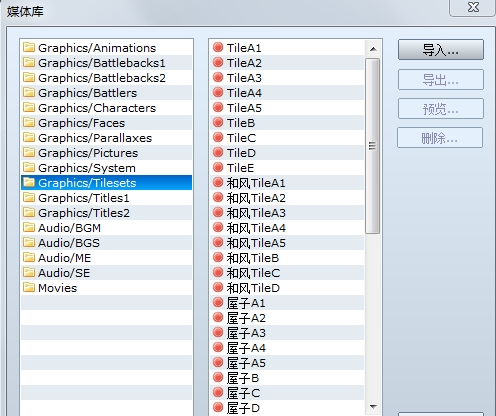The height and width of the screenshot is (416, 496).
Task: Pick the TileE file entry
Action: [287, 168]
